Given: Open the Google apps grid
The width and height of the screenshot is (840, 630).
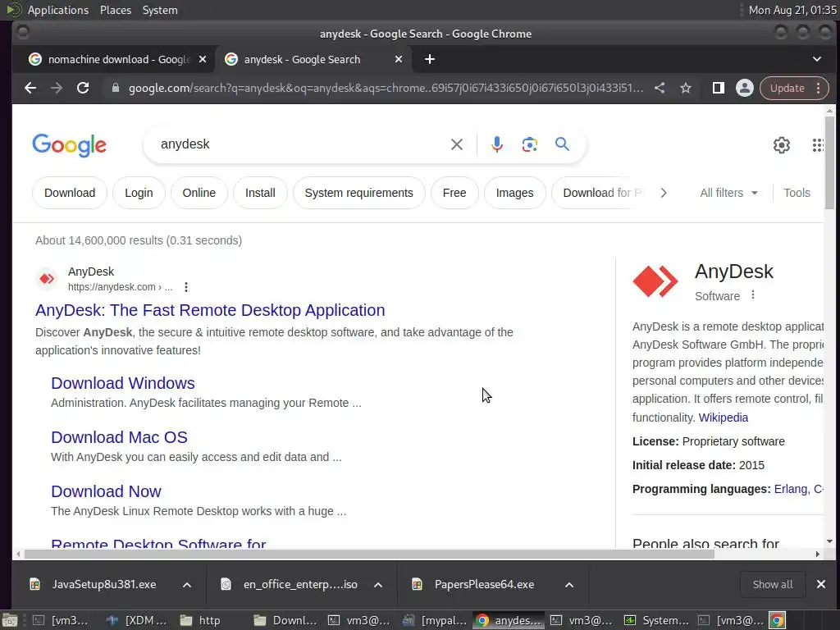Looking at the screenshot, I should pyautogui.click(x=818, y=144).
